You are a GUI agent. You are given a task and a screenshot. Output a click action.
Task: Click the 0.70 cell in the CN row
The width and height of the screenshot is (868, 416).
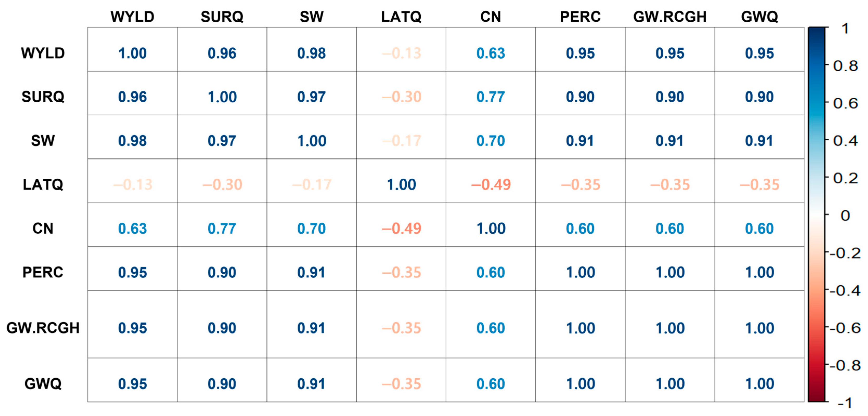311,229
